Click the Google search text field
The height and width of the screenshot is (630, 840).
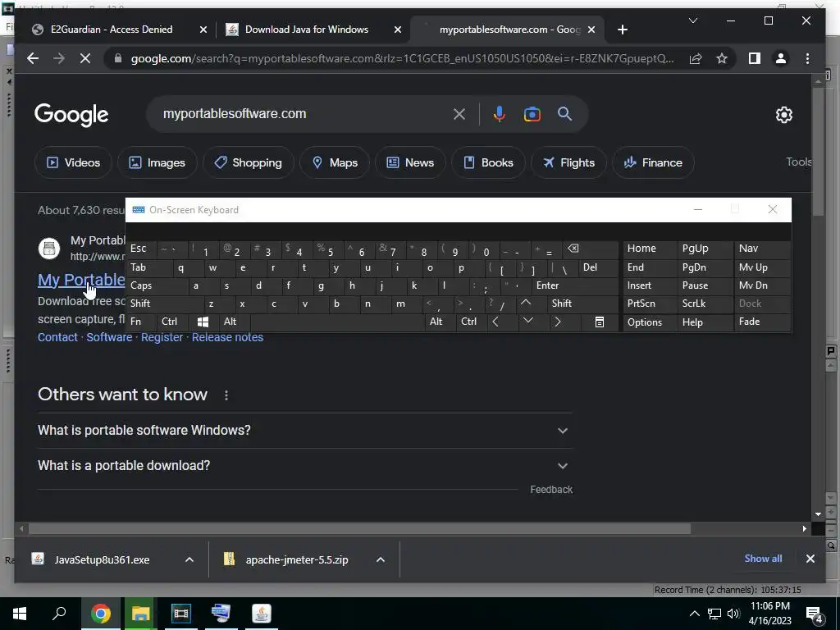click(x=305, y=114)
